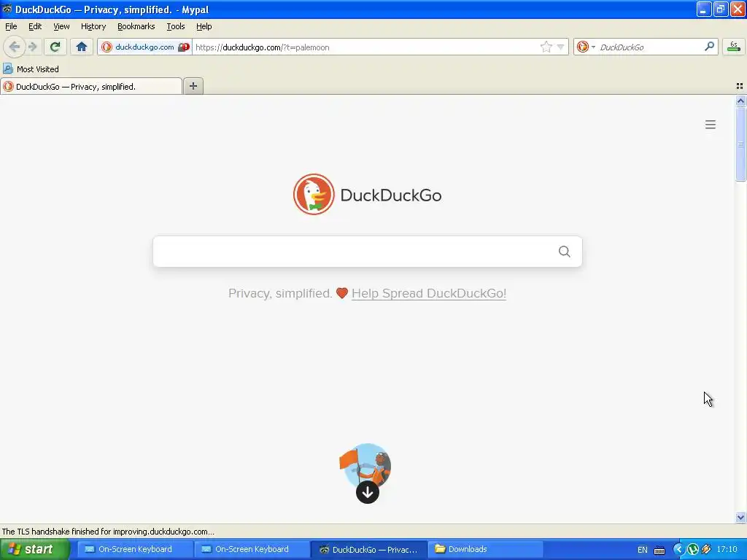
Task: Click the Forward navigation arrow
Action: [x=33, y=47]
